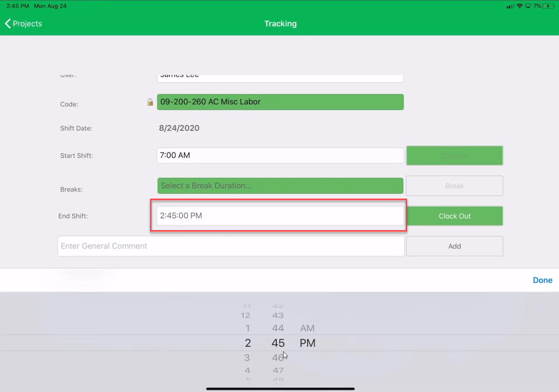Pick minute 44 in the picker wheel
The width and height of the screenshot is (559, 392).
(278, 328)
